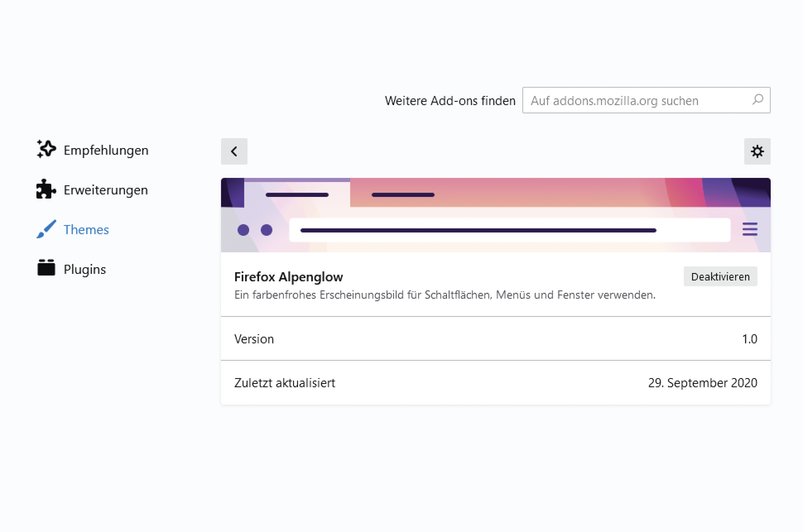Click the Firefox Alpenglow theme preview image
This screenshot has height=532, width=803.
coord(496,215)
